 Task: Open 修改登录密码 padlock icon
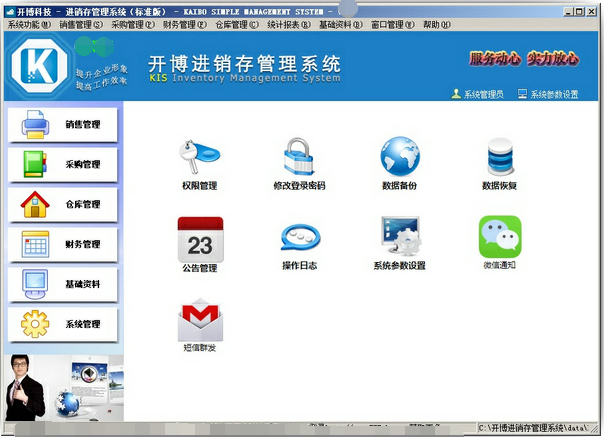point(299,156)
